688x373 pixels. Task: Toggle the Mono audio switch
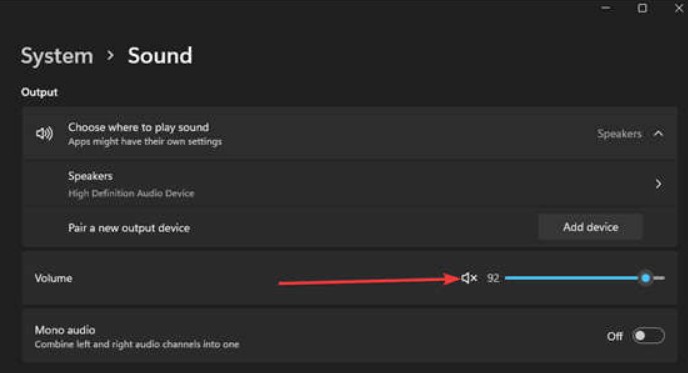point(648,336)
